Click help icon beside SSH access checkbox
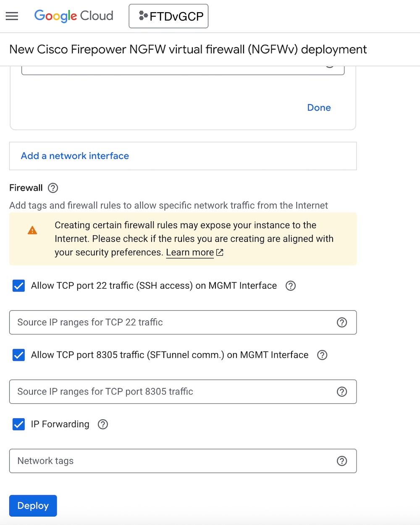 coord(291,286)
